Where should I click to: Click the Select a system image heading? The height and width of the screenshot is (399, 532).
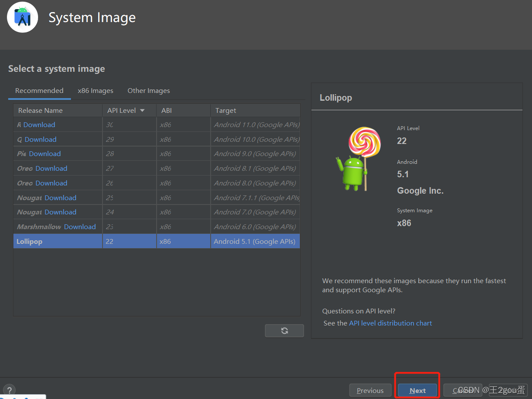pos(57,69)
